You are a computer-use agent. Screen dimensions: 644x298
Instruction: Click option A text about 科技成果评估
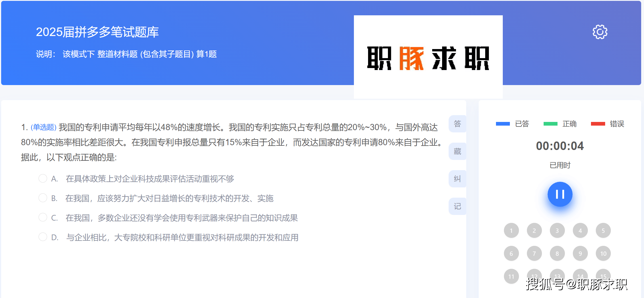coord(150,179)
